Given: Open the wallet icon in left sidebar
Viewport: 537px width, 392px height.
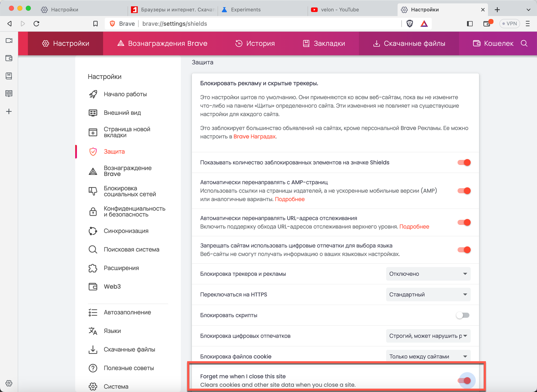Looking at the screenshot, I should (x=9, y=58).
